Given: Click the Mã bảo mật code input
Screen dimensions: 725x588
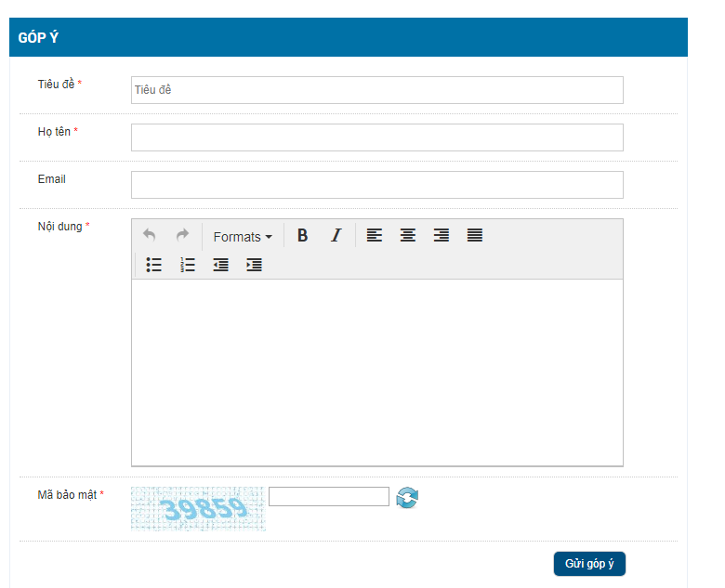Looking at the screenshot, I should point(328,497).
